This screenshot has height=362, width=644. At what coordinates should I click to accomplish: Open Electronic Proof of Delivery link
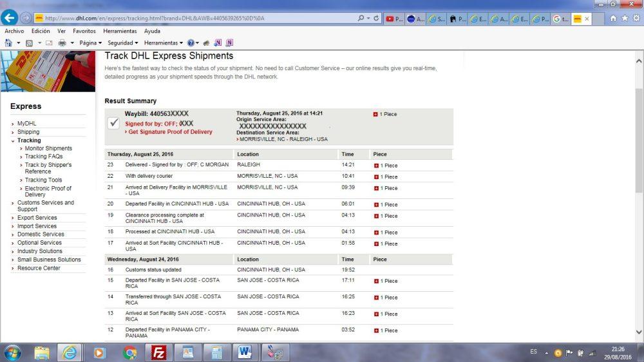pos(48,191)
